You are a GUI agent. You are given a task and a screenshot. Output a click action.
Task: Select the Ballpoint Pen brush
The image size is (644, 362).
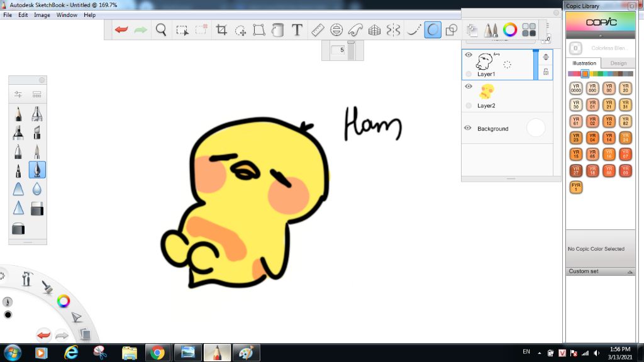point(18,151)
